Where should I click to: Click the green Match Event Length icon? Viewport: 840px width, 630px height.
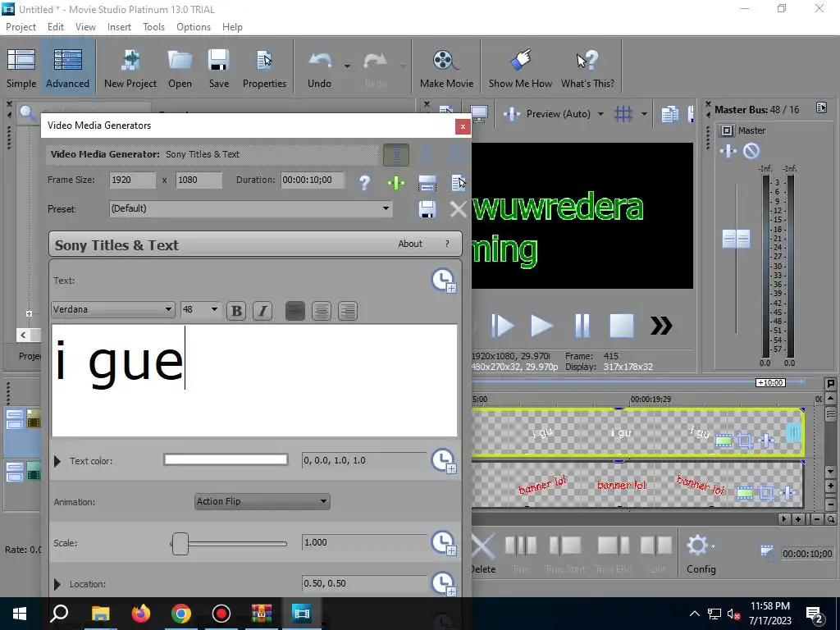[x=396, y=183]
